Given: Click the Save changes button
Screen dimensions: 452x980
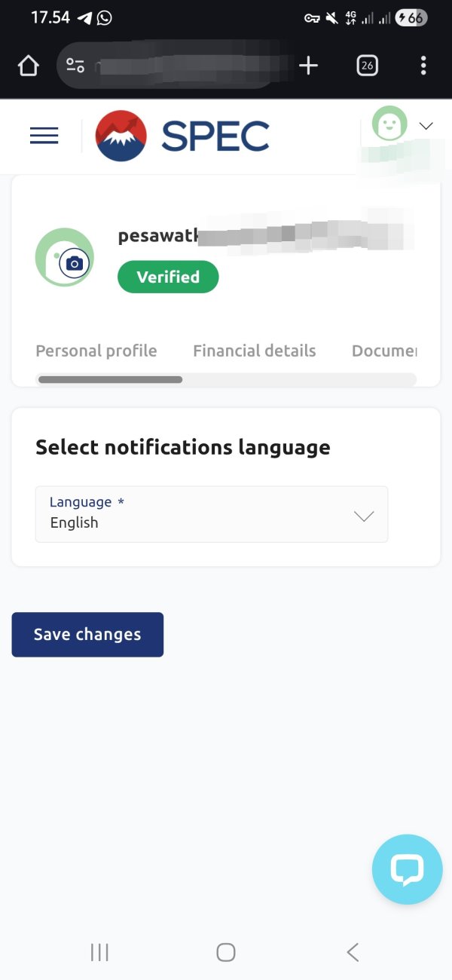Looking at the screenshot, I should coord(87,634).
